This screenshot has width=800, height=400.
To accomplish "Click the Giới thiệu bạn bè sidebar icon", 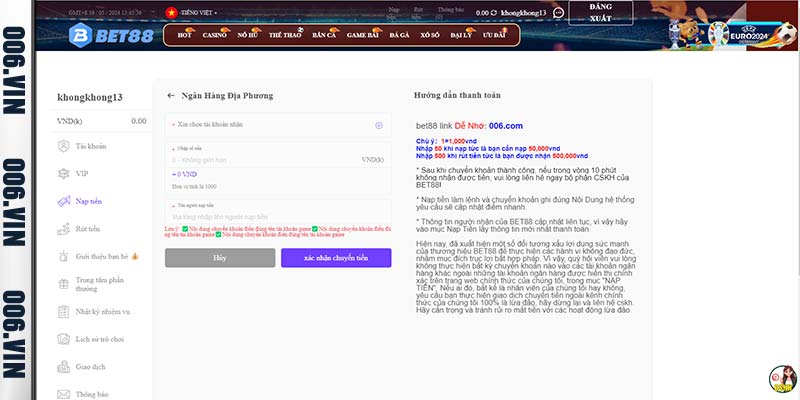I will 63,257.
